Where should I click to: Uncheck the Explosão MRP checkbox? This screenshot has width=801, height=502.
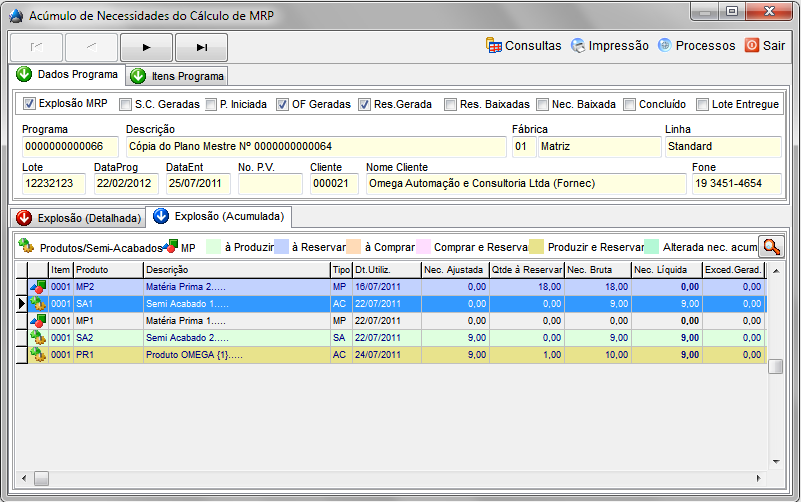(x=29, y=104)
